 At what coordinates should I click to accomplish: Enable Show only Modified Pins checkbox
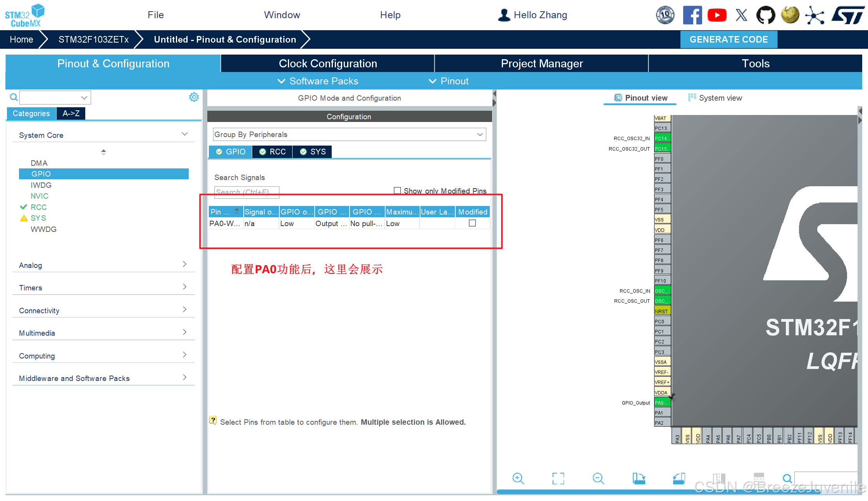(x=397, y=190)
